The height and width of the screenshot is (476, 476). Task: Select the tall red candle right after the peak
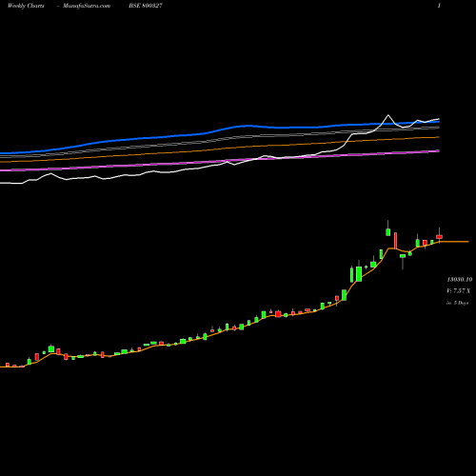coord(395,241)
